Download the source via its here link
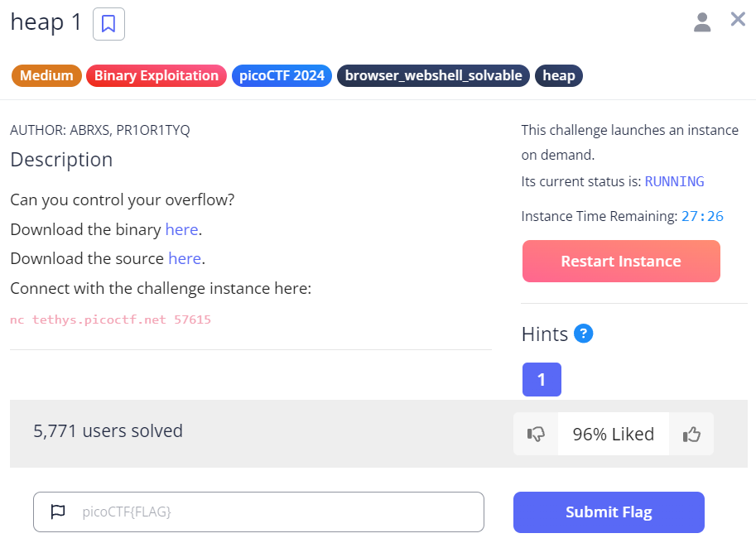Viewport: 756px width, 543px height. point(185,258)
